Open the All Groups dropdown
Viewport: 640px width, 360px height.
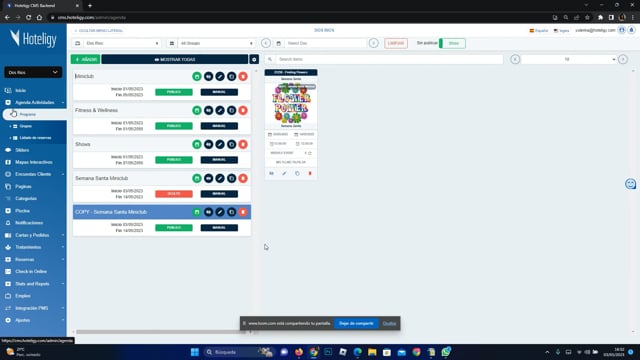(x=216, y=43)
